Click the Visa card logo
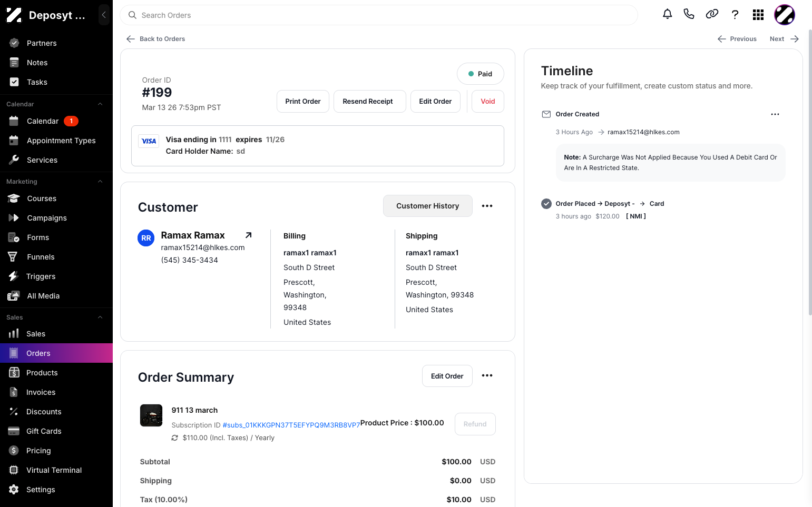Image resolution: width=812 pixels, height=507 pixels. 149,141
